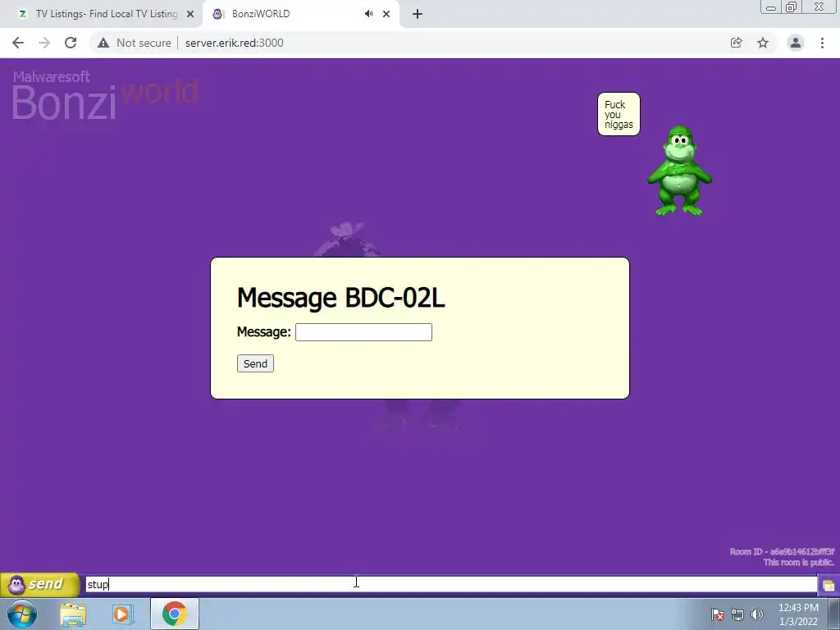Close the TV Listings tab
The width and height of the screenshot is (840, 630).
point(190,14)
